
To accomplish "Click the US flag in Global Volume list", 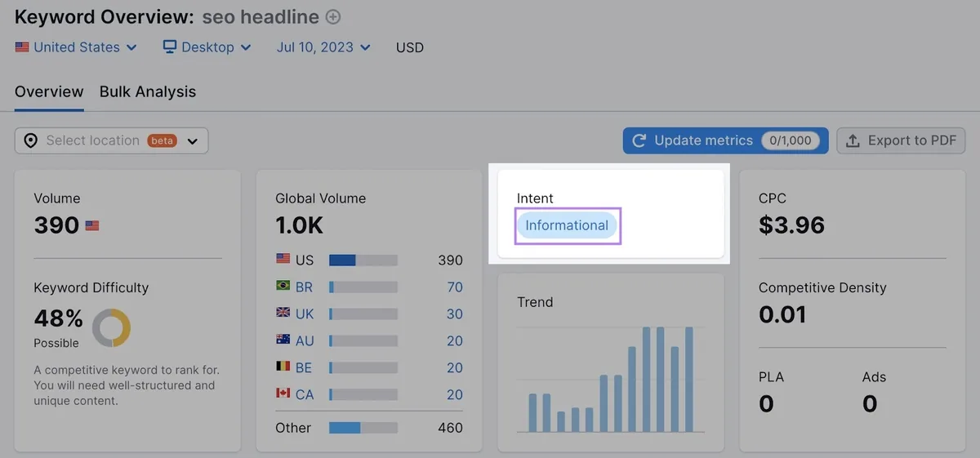I will click(283, 259).
